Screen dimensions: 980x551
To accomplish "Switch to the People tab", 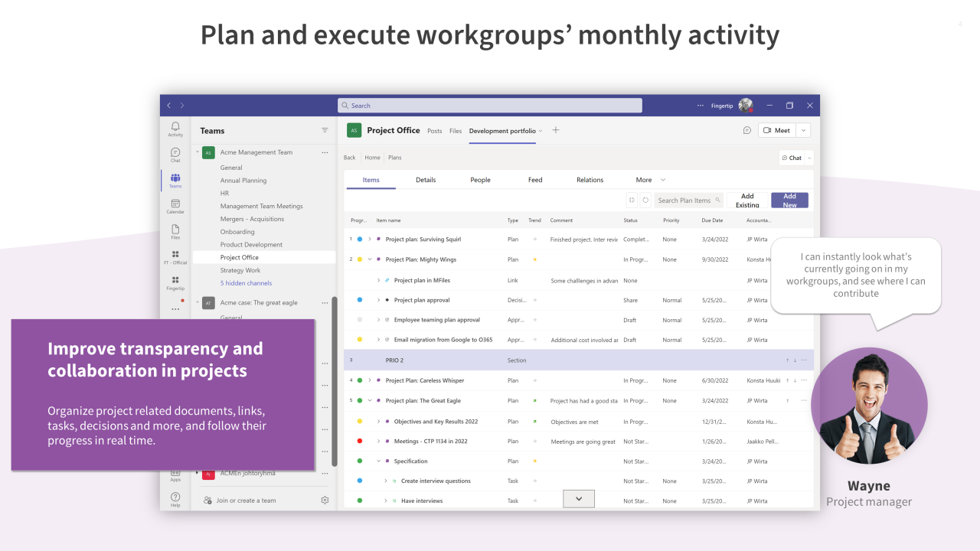I will click(x=480, y=180).
